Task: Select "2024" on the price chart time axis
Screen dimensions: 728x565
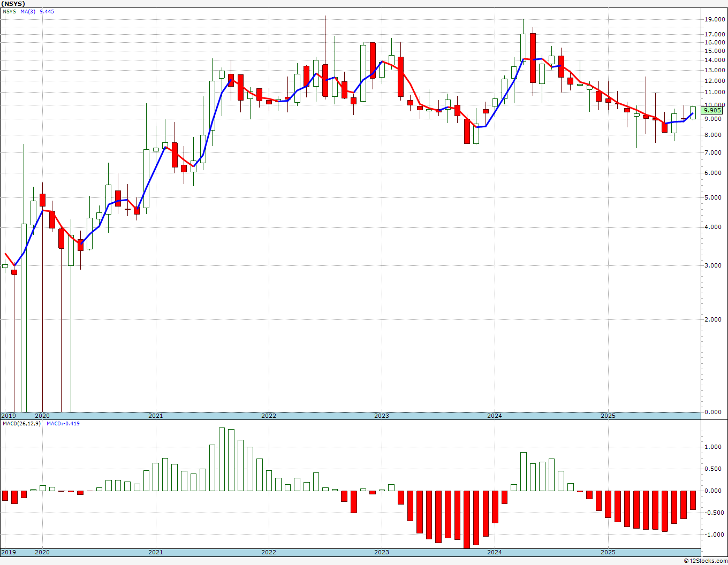Action: [x=495, y=416]
